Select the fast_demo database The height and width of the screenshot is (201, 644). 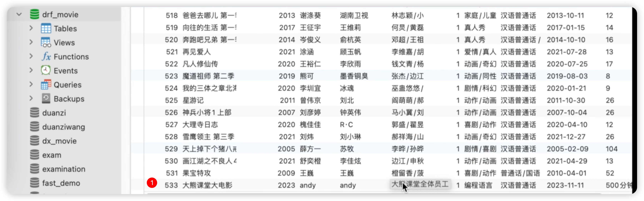61,183
